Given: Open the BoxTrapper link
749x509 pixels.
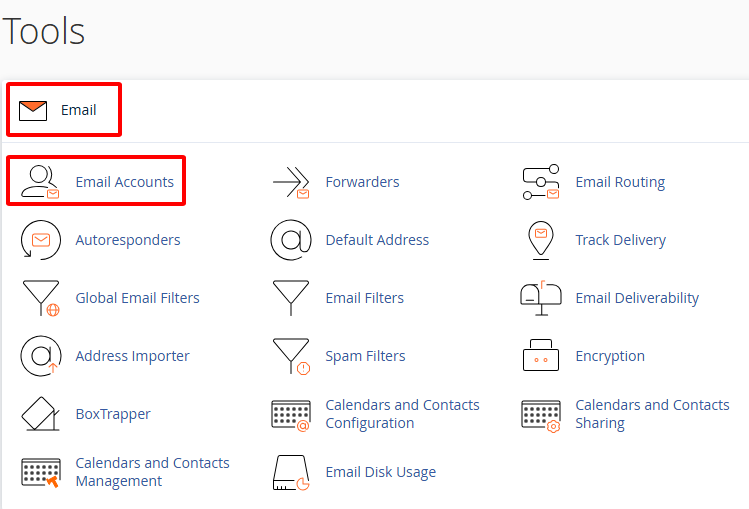Looking at the screenshot, I should pos(113,414).
